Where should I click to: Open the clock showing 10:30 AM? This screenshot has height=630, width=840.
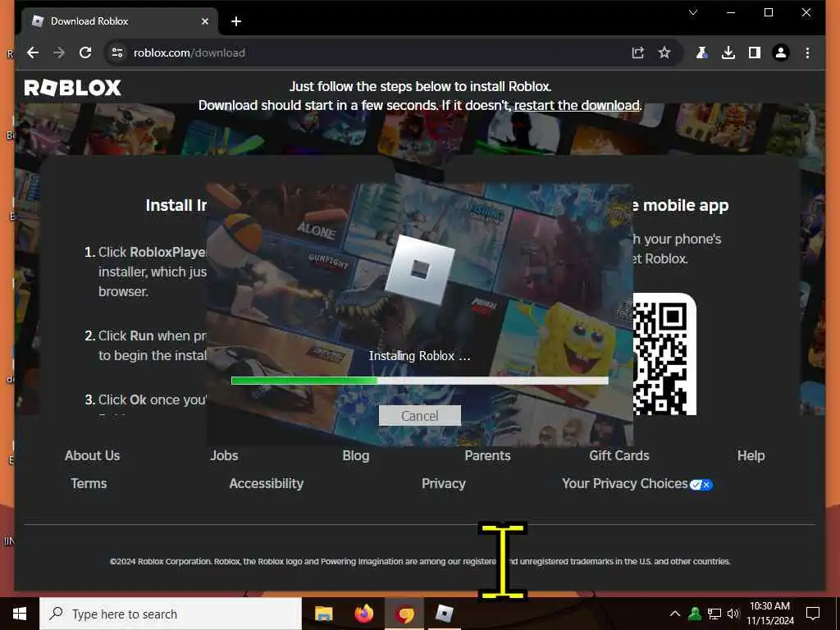coord(769,614)
